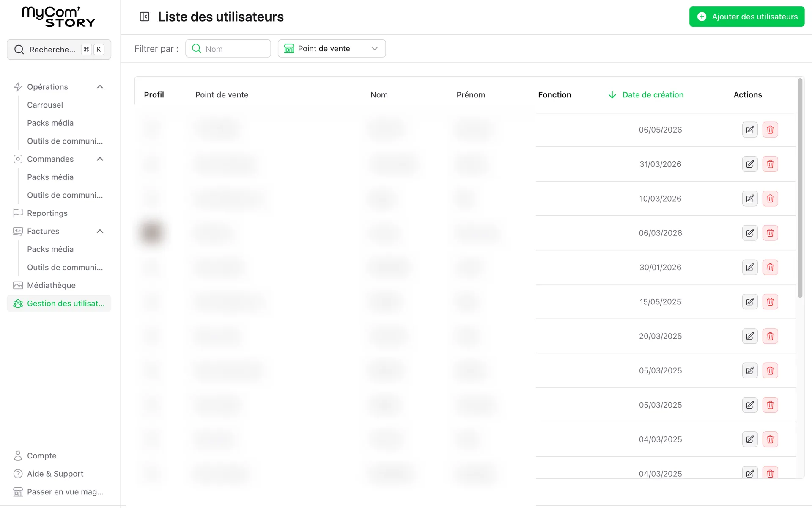Click the blurred profile avatar thumbnail
Image resolution: width=812 pixels, height=508 pixels.
(151, 232)
